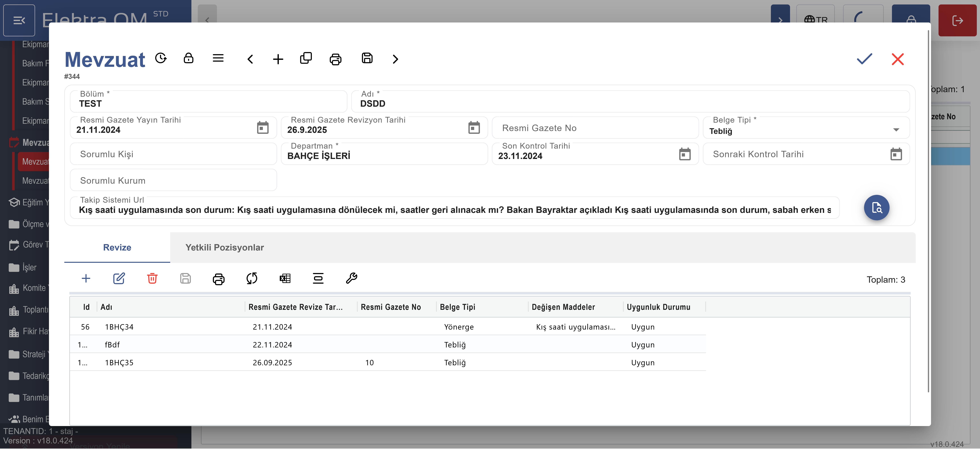Export the revision grid to Excel
This screenshot has width=980, height=449.
(285, 279)
